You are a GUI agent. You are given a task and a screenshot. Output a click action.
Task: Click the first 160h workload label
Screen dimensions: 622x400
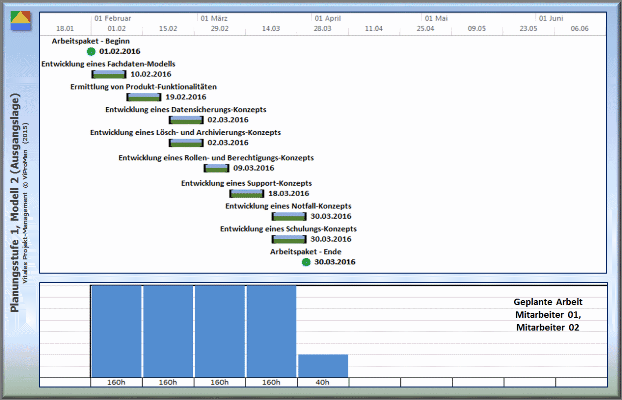(x=116, y=382)
